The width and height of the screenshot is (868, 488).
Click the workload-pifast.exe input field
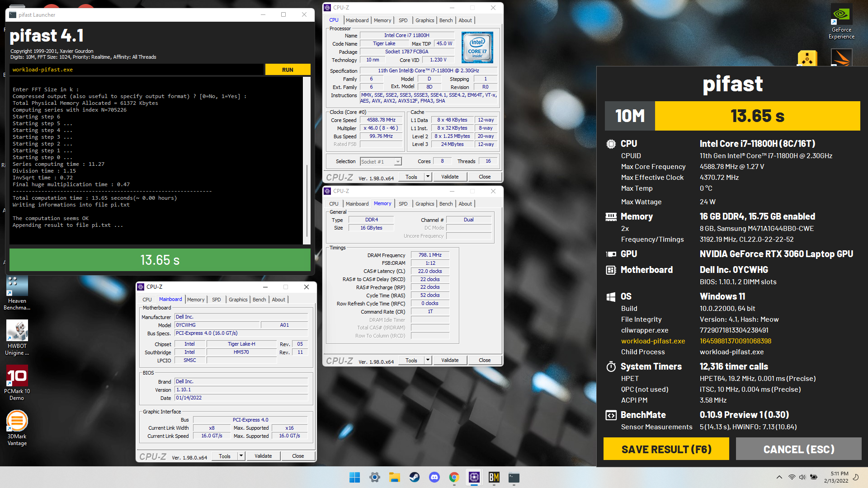[136, 70]
